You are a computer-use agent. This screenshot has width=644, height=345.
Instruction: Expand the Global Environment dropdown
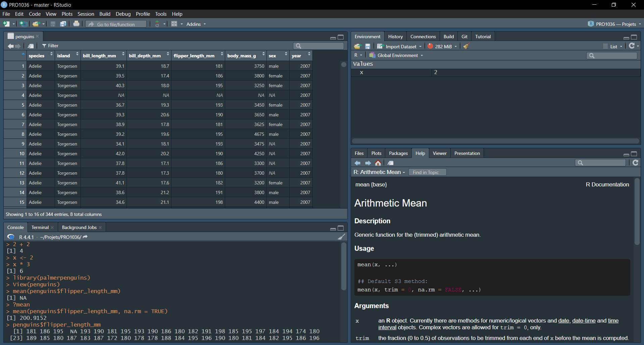coord(398,55)
